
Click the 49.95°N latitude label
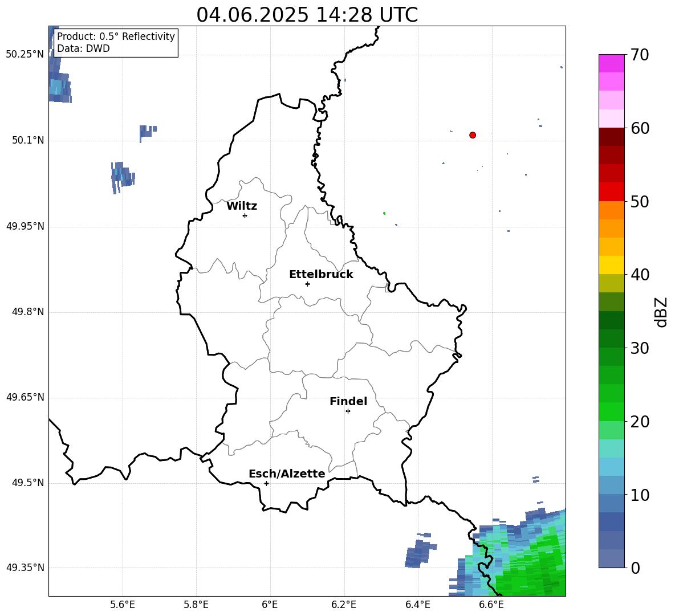pyautogui.click(x=25, y=226)
